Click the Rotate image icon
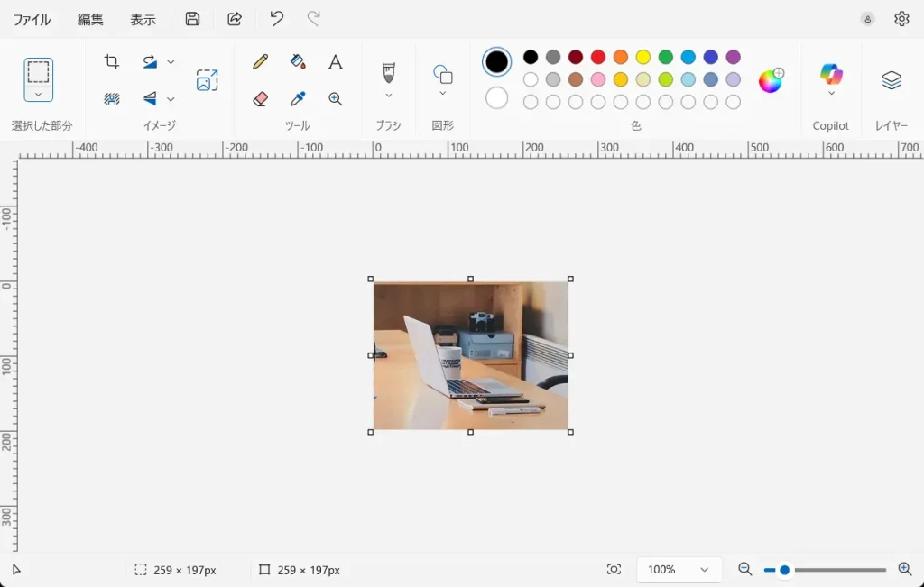924x587 pixels. point(150,61)
